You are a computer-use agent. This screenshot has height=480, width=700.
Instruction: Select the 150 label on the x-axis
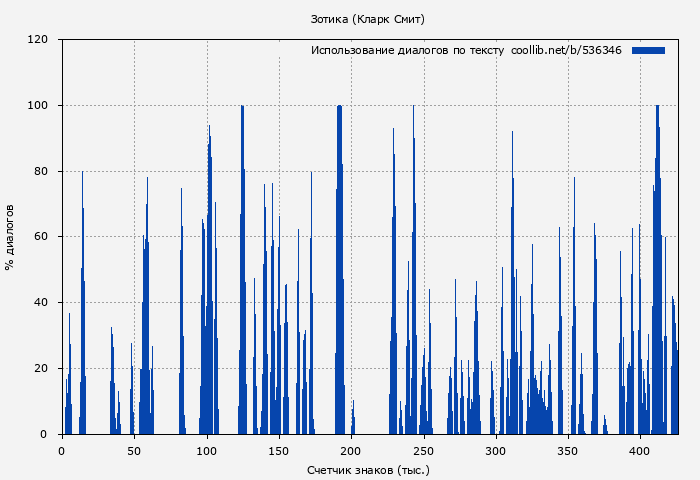[279, 451]
